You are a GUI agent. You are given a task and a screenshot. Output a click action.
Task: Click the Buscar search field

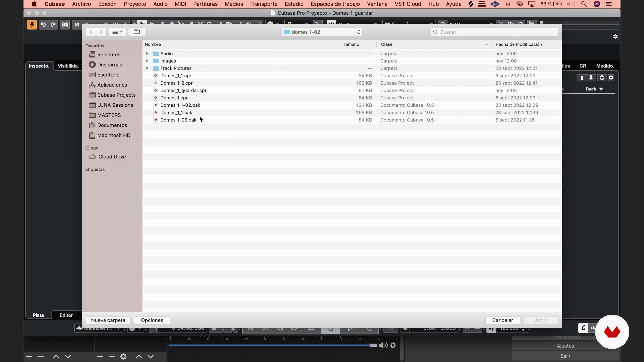(495, 32)
